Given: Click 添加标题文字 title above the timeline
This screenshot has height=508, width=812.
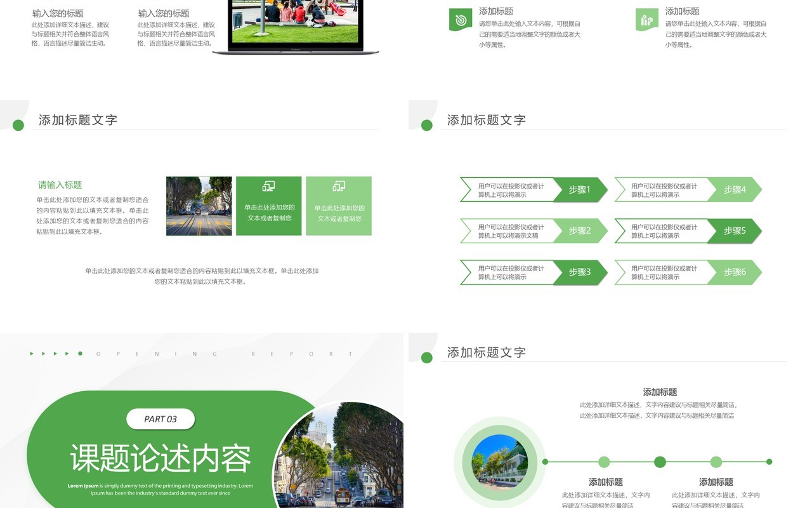Looking at the screenshot, I should tap(487, 352).
